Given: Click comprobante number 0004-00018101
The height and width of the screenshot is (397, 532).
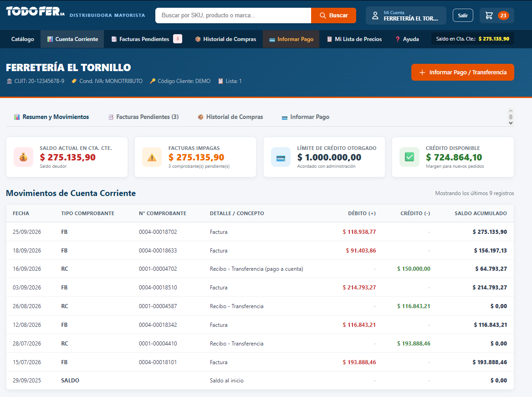Looking at the screenshot, I should (158, 362).
